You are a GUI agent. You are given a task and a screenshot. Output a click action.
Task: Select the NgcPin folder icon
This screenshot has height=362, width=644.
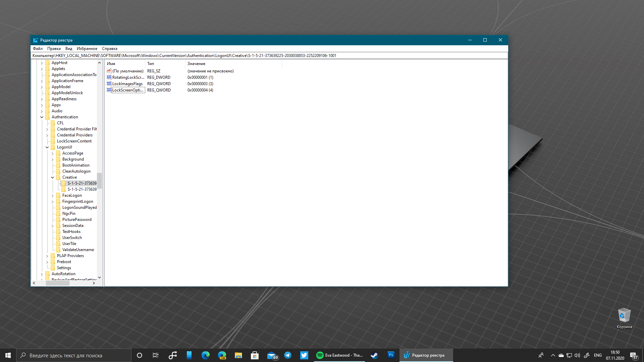coord(58,214)
